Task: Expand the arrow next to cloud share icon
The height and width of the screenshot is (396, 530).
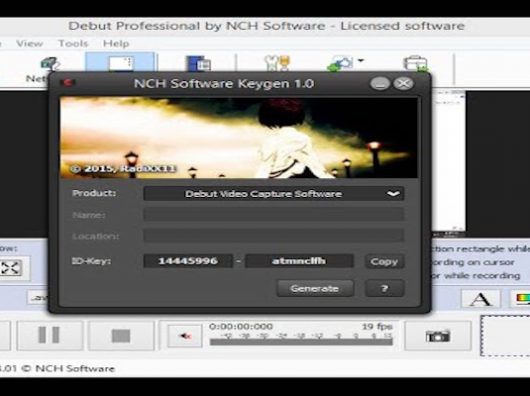Action: click(361, 60)
